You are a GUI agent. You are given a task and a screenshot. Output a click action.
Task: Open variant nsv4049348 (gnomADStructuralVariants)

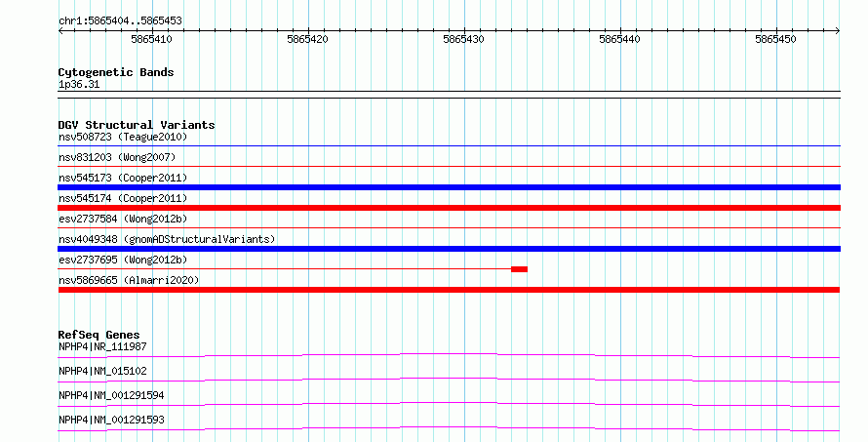[167, 239]
